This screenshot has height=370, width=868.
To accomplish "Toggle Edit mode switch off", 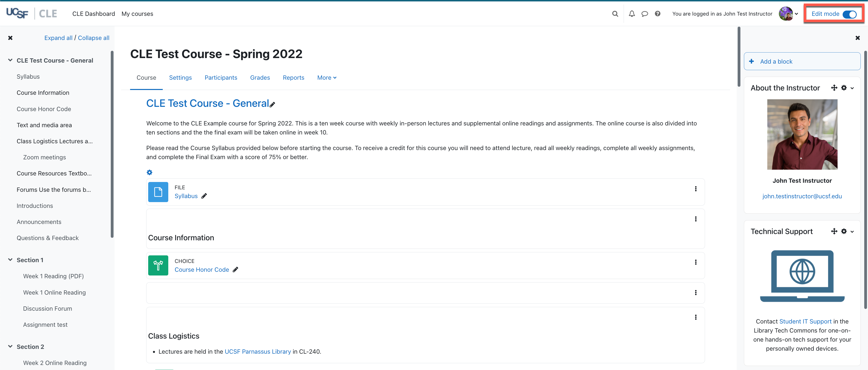I will [x=849, y=14].
